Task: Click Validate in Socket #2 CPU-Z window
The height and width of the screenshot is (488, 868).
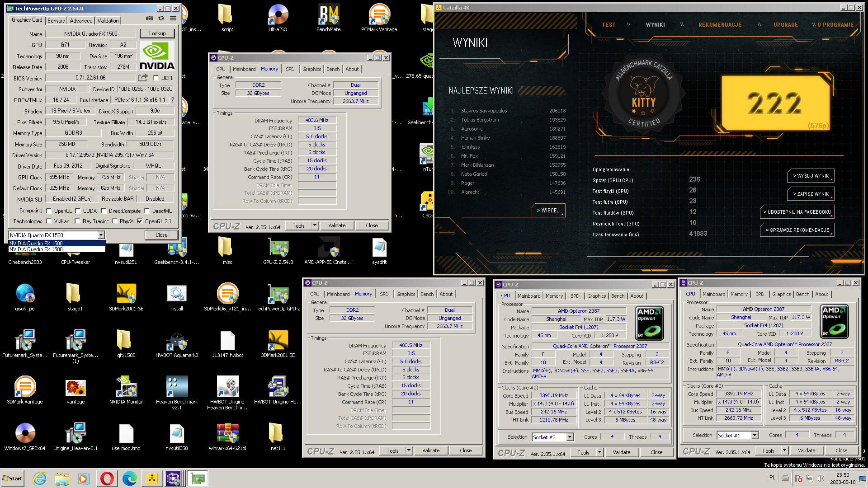Action: click(x=622, y=452)
